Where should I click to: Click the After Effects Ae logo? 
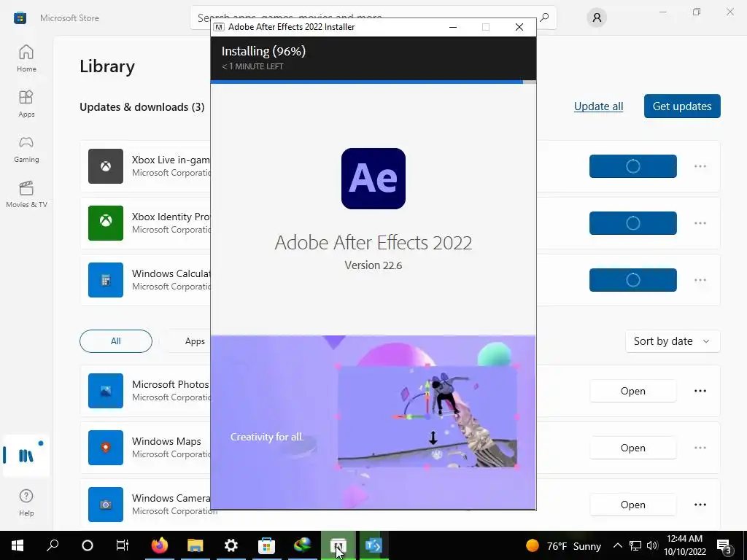[x=373, y=179]
